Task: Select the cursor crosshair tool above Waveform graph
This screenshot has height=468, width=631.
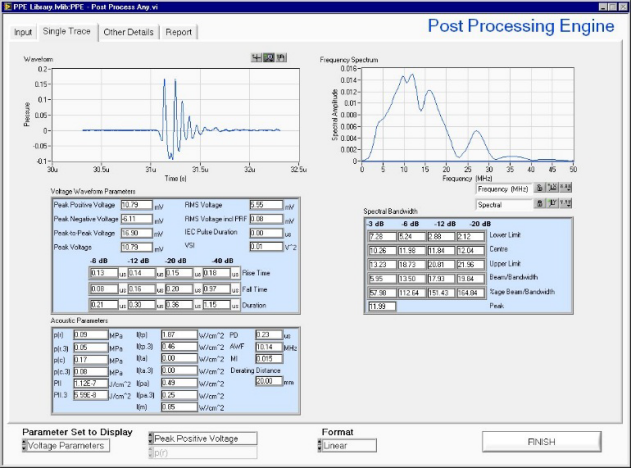Action: pyautogui.click(x=257, y=58)
